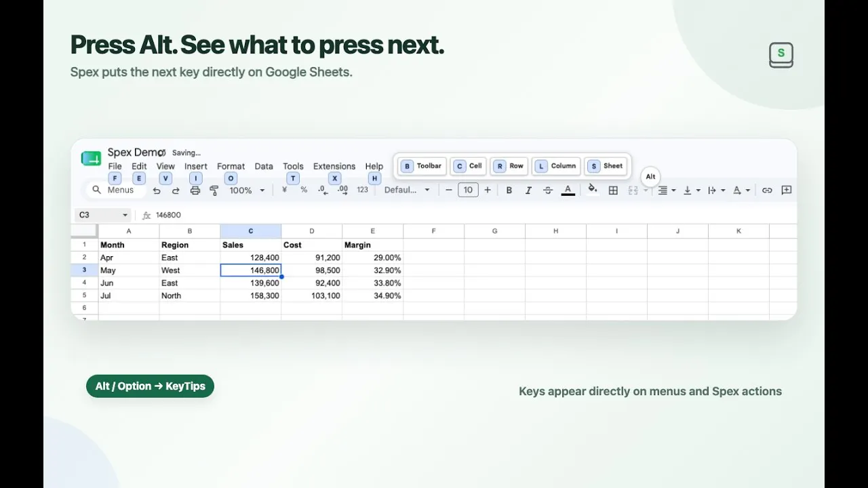
Task: Select column header K
Action: (x=739, y=231)
